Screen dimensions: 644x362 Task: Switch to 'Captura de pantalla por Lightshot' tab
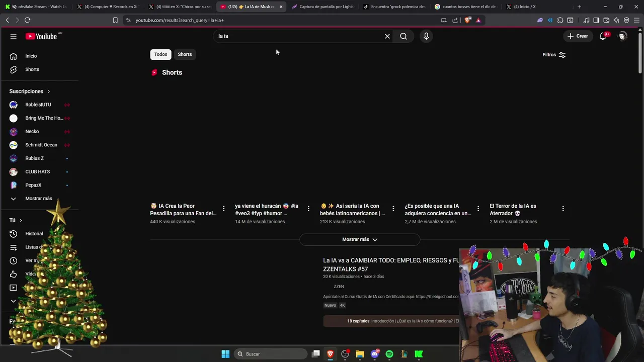pyautogui.click(x=324, y=7)
